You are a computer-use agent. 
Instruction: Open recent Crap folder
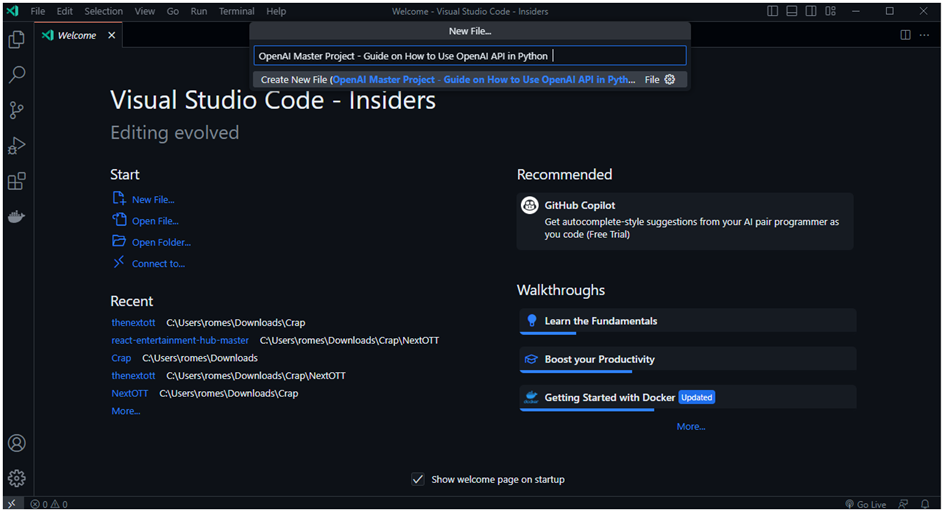pyautogui.click(x=121, y=358)
